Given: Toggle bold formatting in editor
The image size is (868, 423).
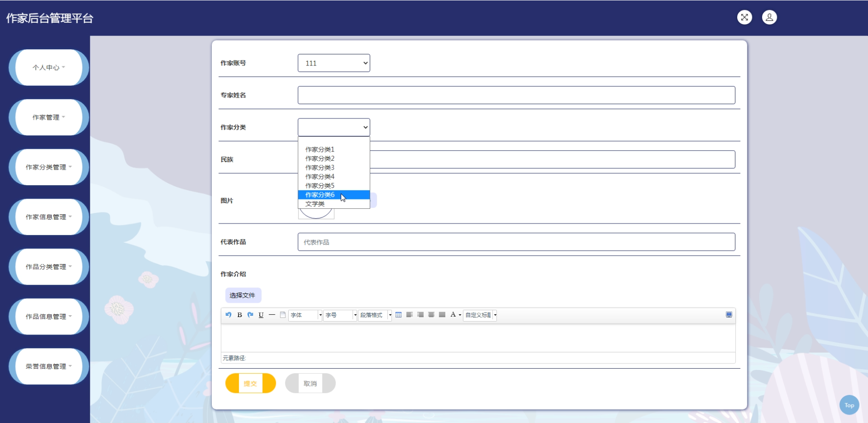Looking at the screenshot, I should click(239, 315).
